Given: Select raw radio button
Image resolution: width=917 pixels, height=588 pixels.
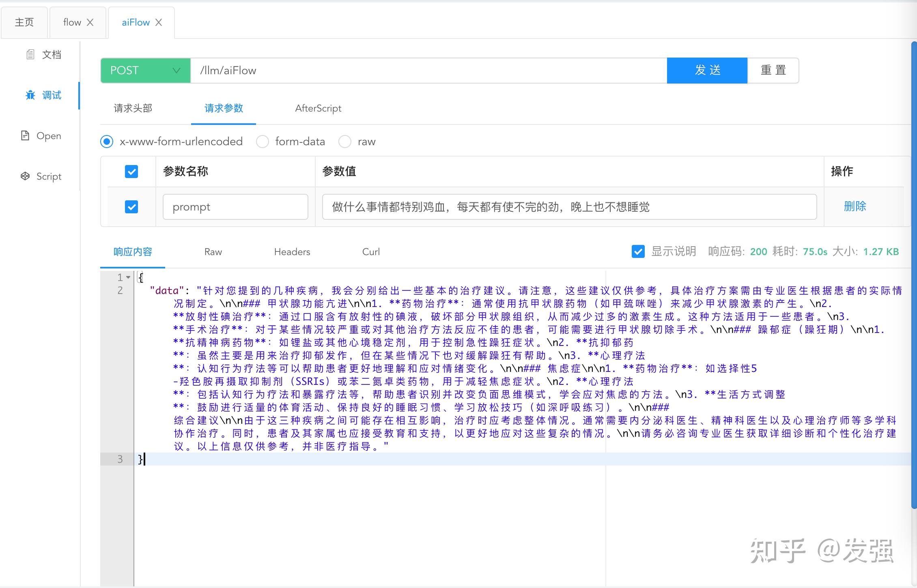Looking at the screenshot, I should click(345, 142).
